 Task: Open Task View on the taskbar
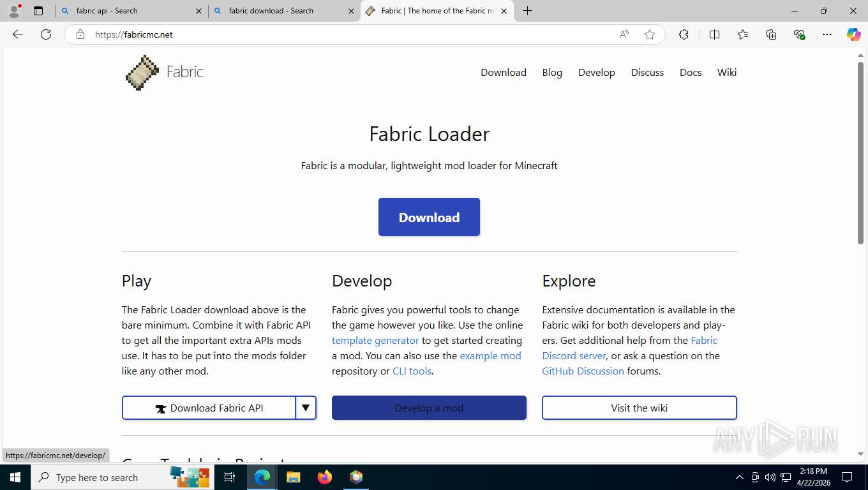coord(230,477)
